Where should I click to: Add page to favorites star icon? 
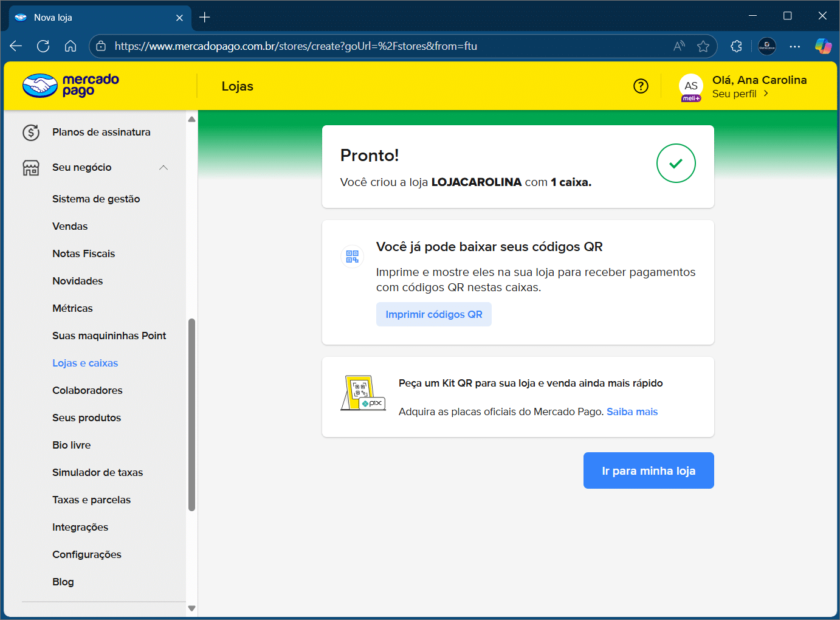[703, 46]
